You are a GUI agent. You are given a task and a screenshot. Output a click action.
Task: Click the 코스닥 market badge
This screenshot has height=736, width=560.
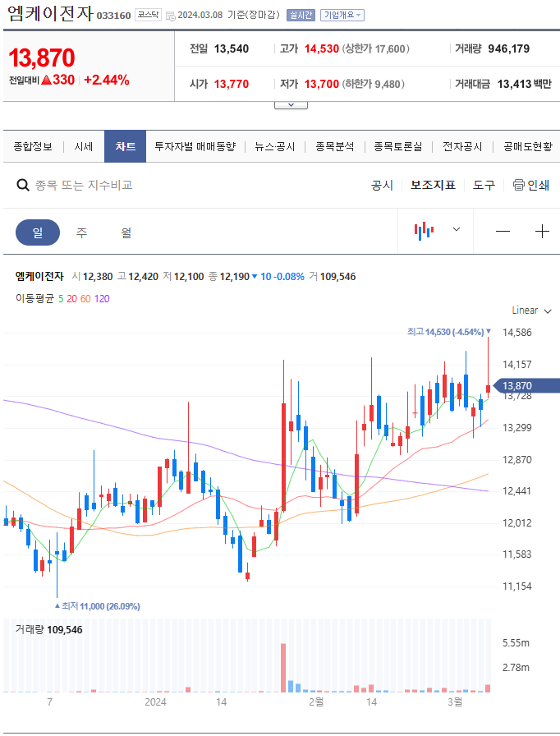pyautogui.click(x=148, y=15)
